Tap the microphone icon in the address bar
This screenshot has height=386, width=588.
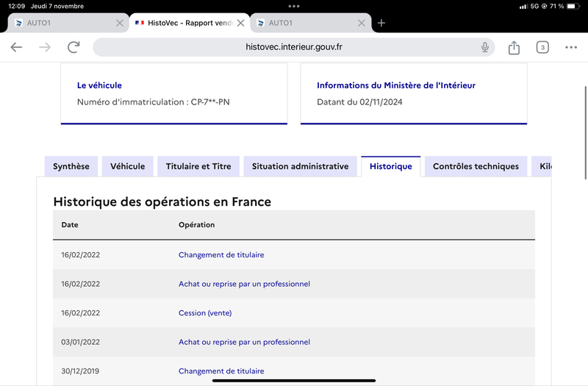point(485,47)
